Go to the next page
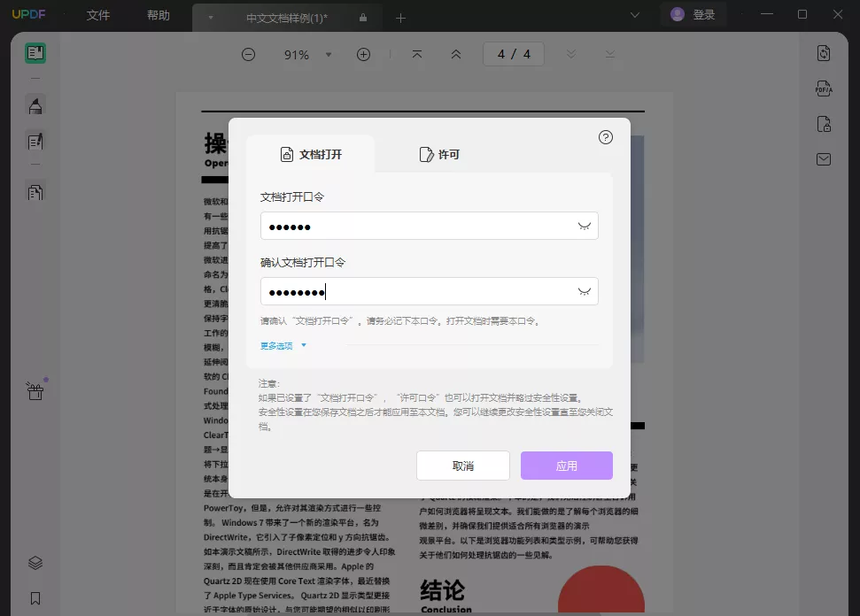860x616 pixels. coord(571,54)
